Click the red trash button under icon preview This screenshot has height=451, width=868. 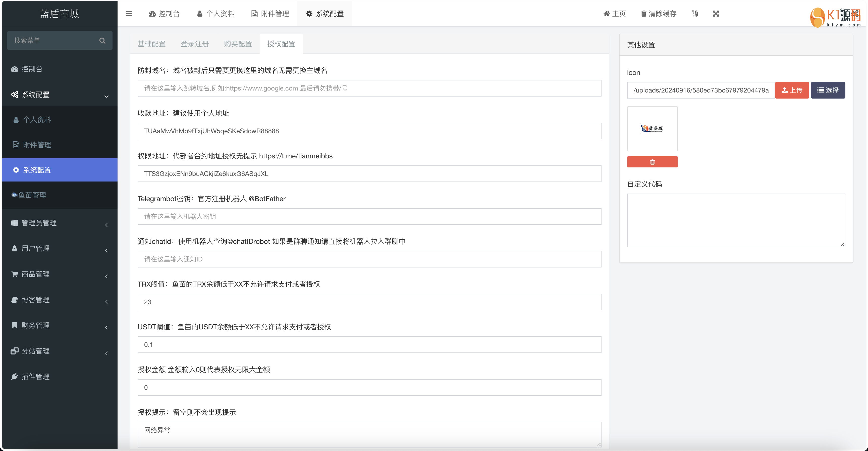(x=652, y=162)
